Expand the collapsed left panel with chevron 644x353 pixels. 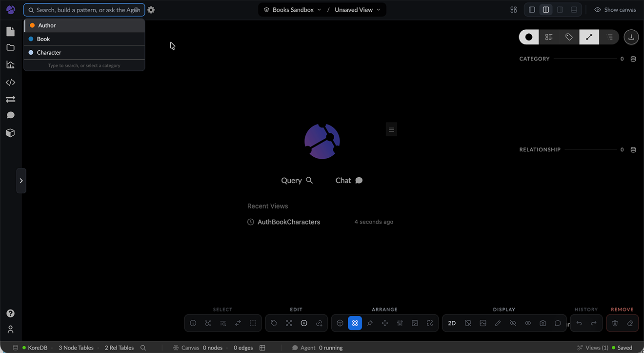(21, 181)
